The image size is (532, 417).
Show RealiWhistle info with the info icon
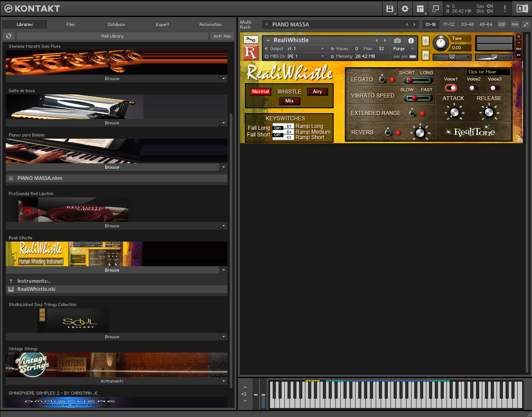(x=411, y=41)
